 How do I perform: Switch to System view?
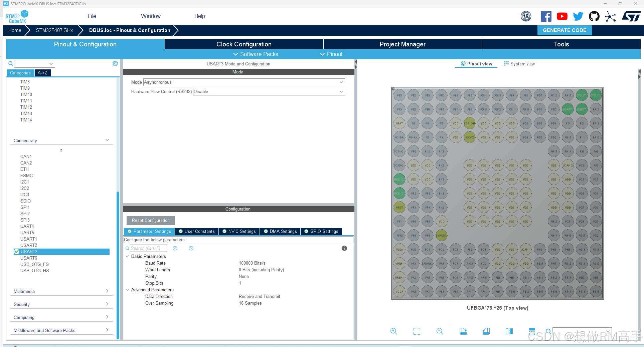click(519, 64)
